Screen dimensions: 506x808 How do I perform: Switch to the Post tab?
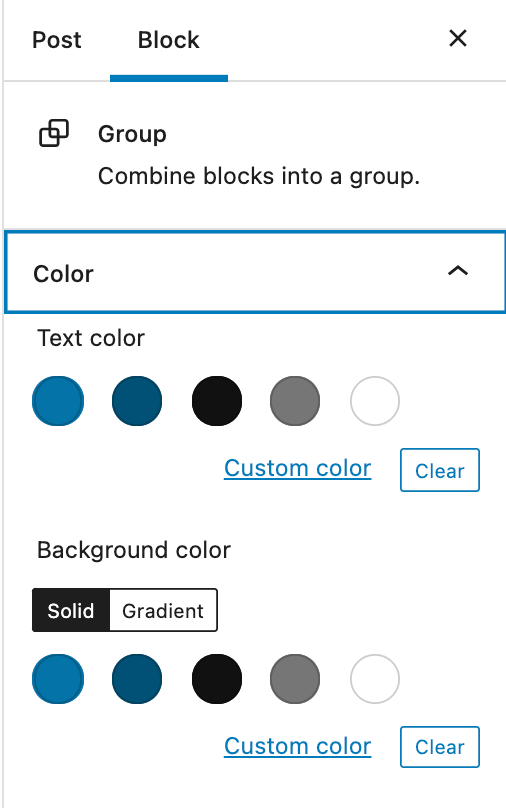point(57,40)
